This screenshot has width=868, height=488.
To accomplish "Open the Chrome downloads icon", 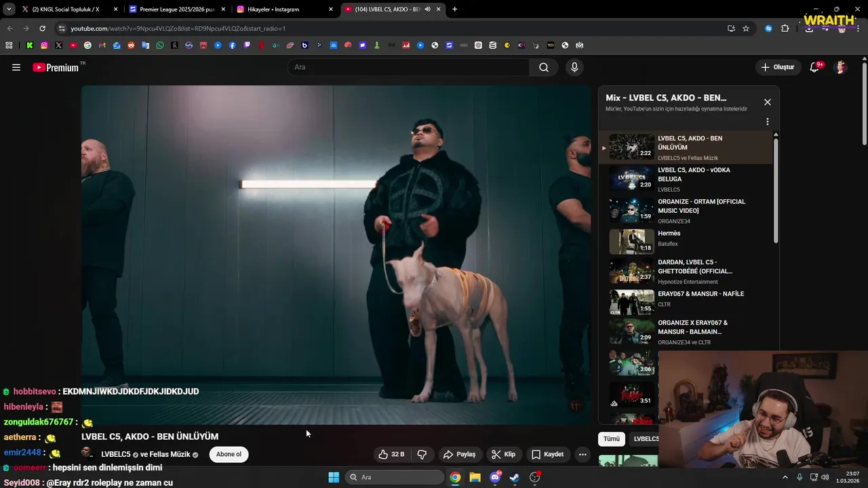I will pos(809,28).
